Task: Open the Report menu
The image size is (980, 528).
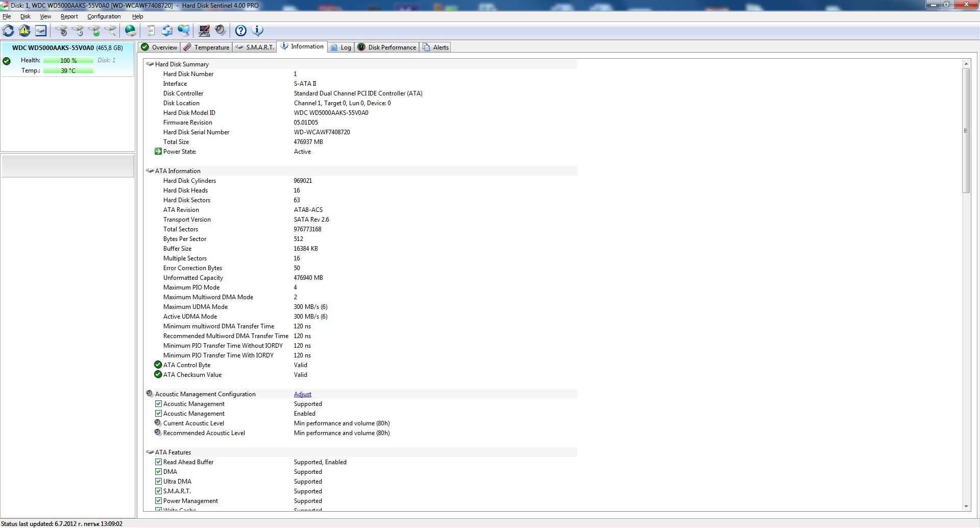Action: [69, 16]
